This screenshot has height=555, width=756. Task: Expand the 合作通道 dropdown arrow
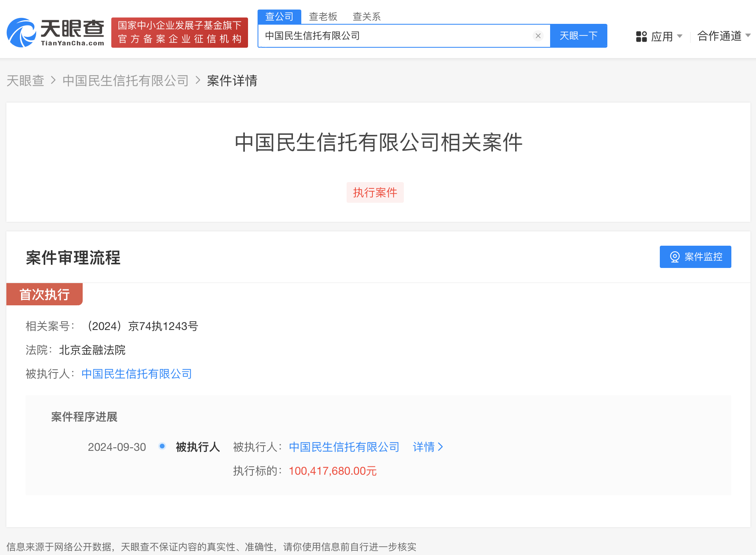click(x=748, y=36)
